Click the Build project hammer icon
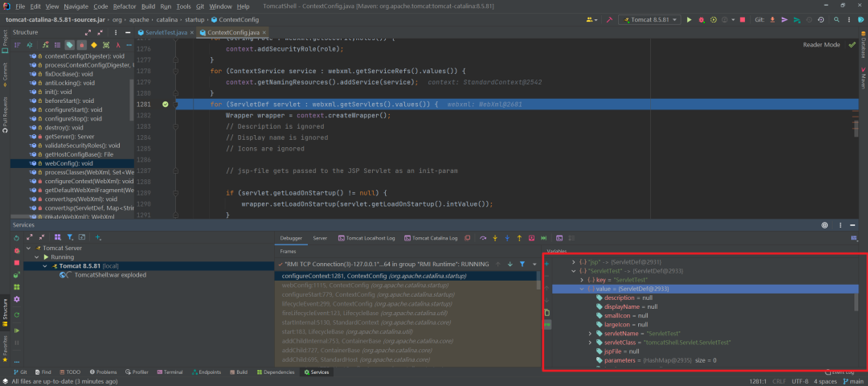 coord(609,19)
